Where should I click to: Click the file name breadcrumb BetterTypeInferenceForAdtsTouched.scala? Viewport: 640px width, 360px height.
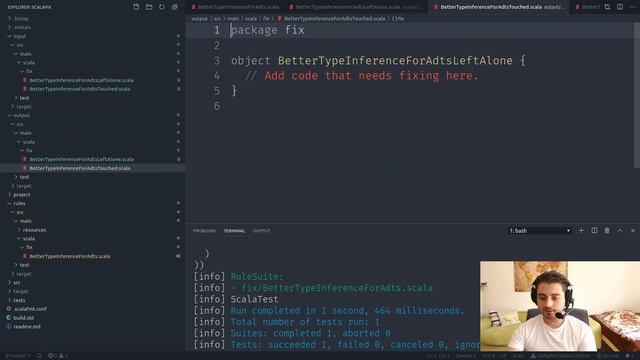click(x=334, y=19)
